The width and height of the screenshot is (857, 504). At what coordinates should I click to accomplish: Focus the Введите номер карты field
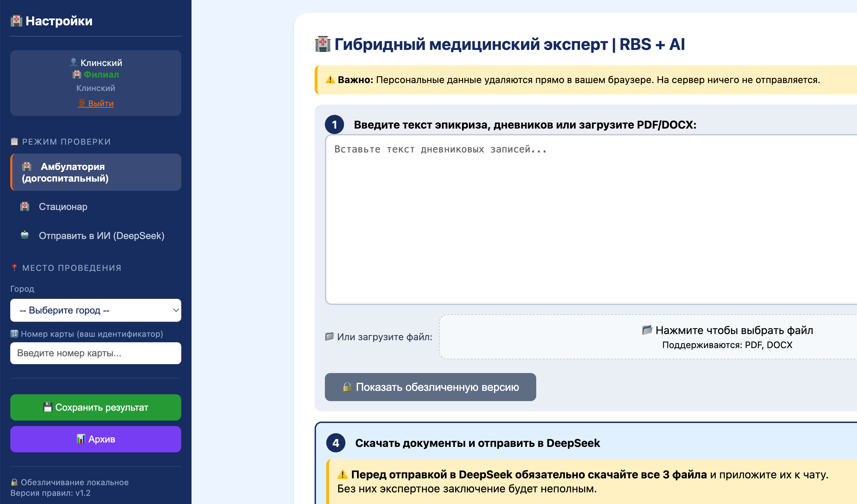(96, 353)
